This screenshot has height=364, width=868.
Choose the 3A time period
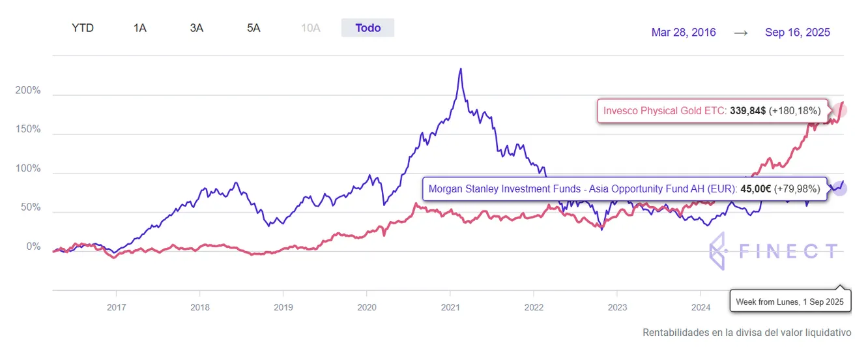(x=196, y=28)
